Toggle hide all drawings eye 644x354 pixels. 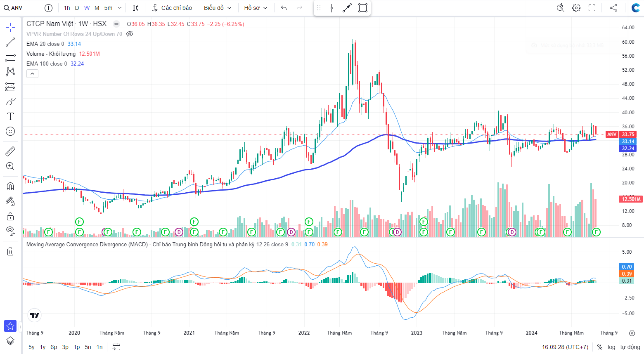click(x=10, y=231)
